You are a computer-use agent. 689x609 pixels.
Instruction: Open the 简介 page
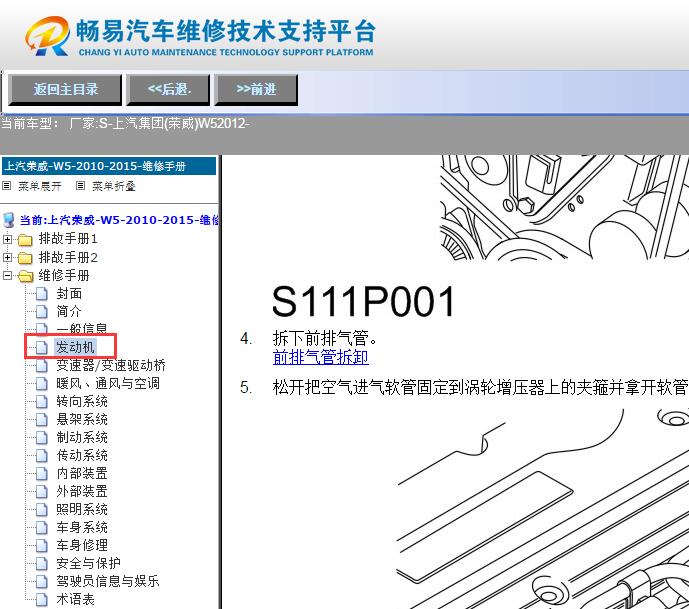pos(69,312)
